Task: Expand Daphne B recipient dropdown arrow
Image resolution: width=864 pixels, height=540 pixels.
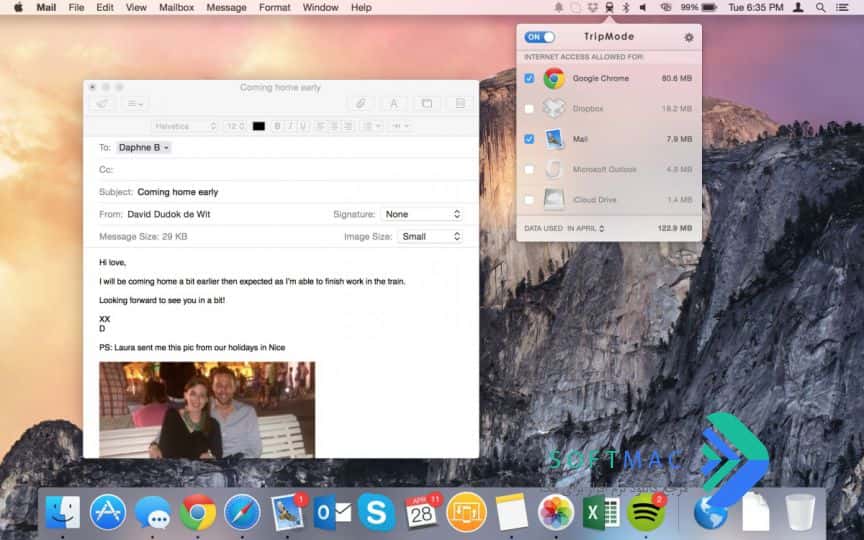Action: pos(166,148)
